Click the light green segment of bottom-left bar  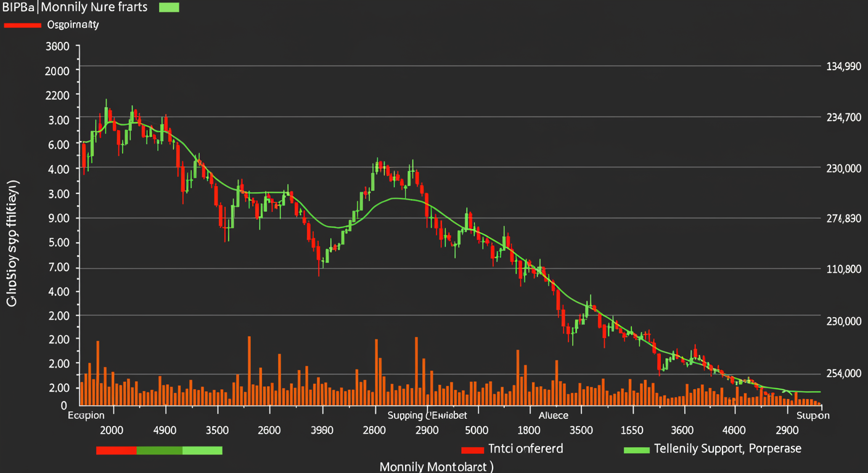tap(202, 450)
